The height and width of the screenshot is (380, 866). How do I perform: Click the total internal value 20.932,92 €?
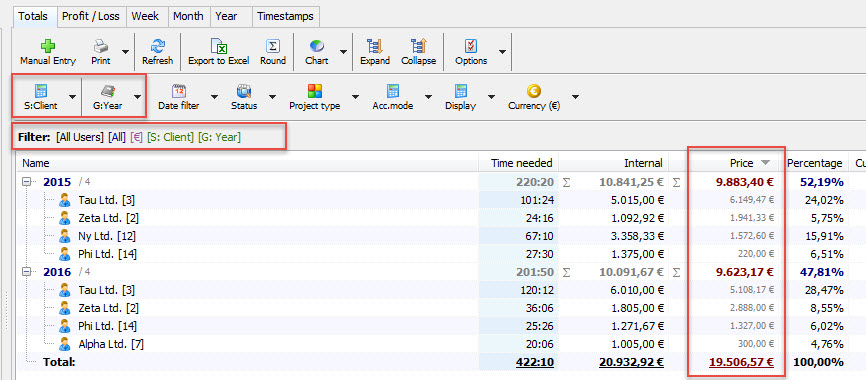pos(631,362)
